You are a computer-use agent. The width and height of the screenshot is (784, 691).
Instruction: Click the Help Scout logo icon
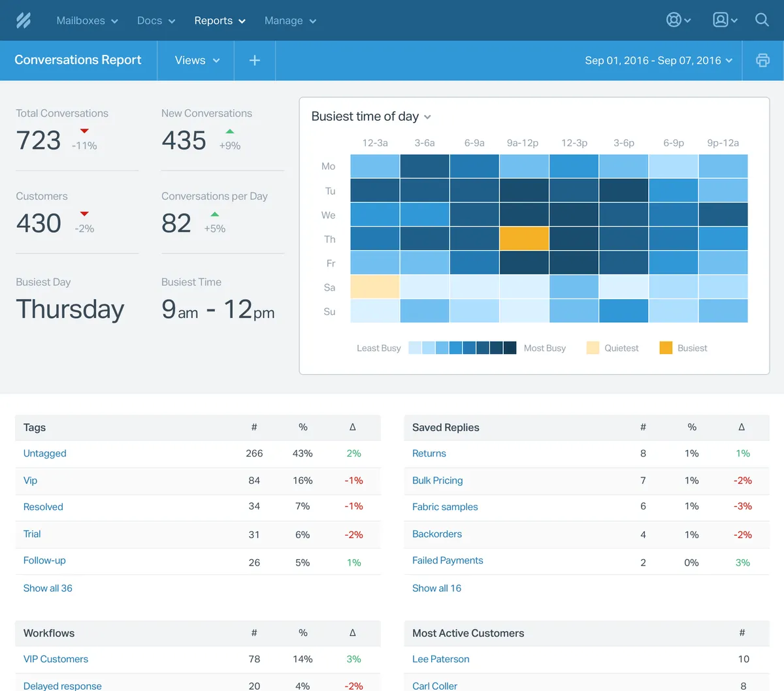[24, 20]
